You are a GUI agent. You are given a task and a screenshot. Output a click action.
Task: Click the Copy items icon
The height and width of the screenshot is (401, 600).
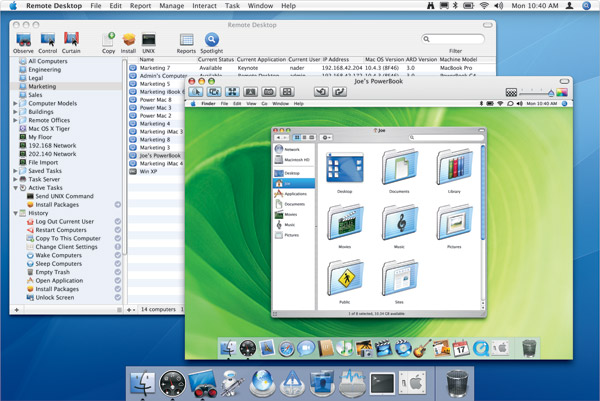pyautogui.click(x=108, y=38)
